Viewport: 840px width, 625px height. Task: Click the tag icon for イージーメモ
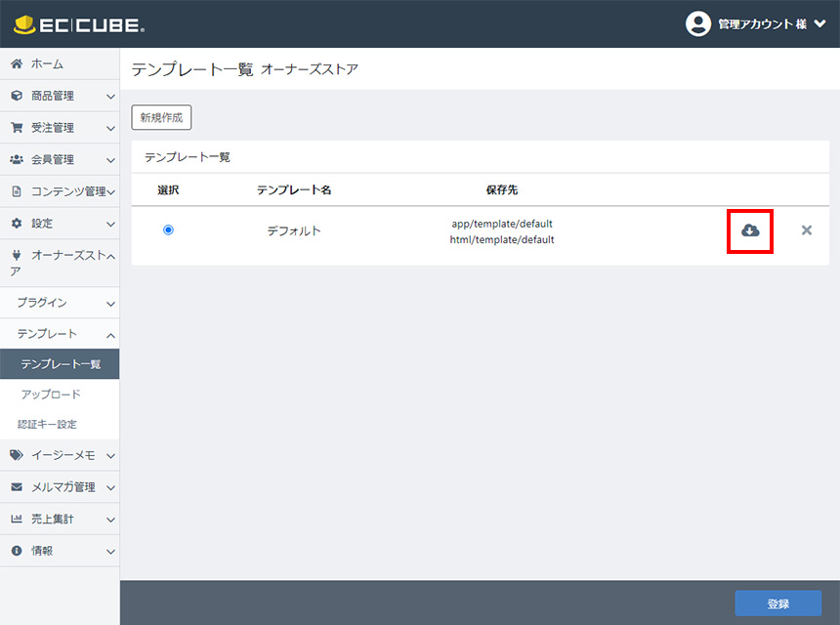point(17,455)
